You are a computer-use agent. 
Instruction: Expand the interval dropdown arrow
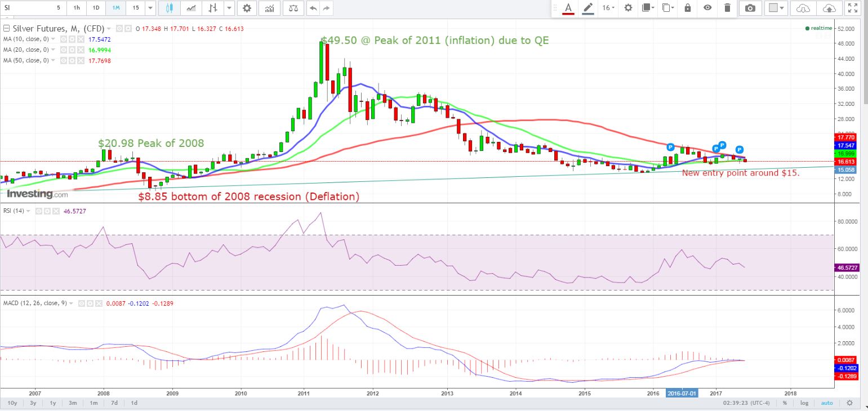coord(150,8)
